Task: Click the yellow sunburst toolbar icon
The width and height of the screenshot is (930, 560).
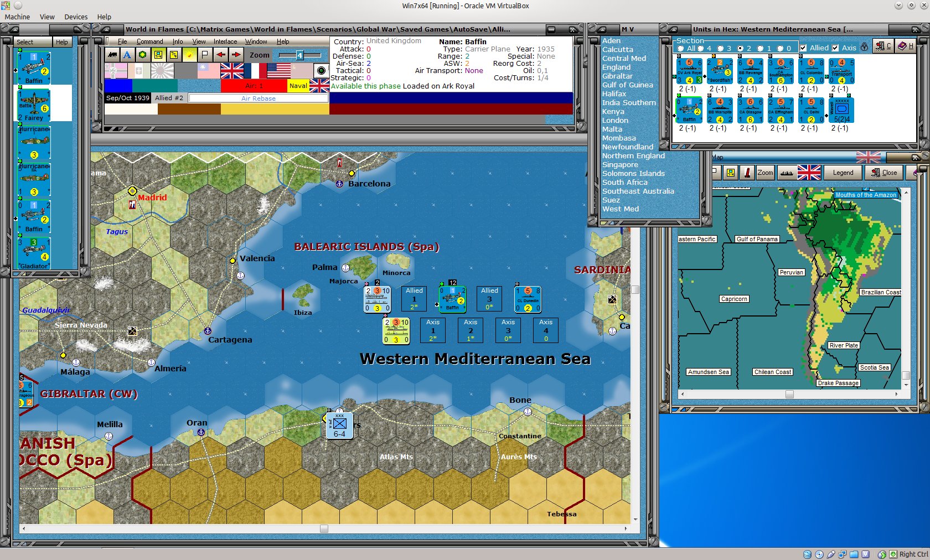Action: pyautogui.click(x=189, y=55)
